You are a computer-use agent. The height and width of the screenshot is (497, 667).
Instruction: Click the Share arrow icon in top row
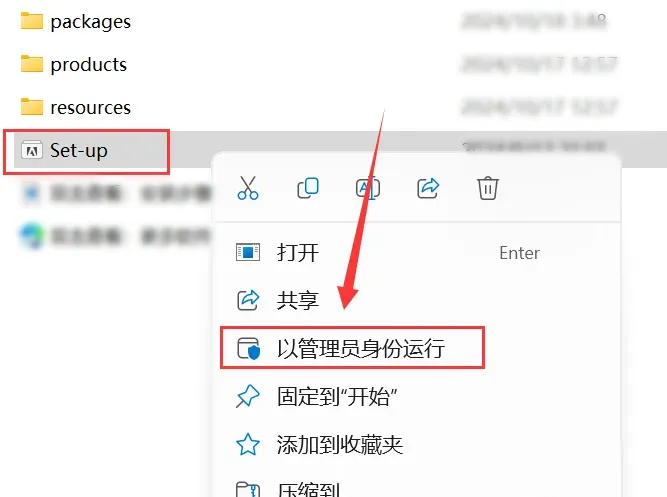point(428,188)
